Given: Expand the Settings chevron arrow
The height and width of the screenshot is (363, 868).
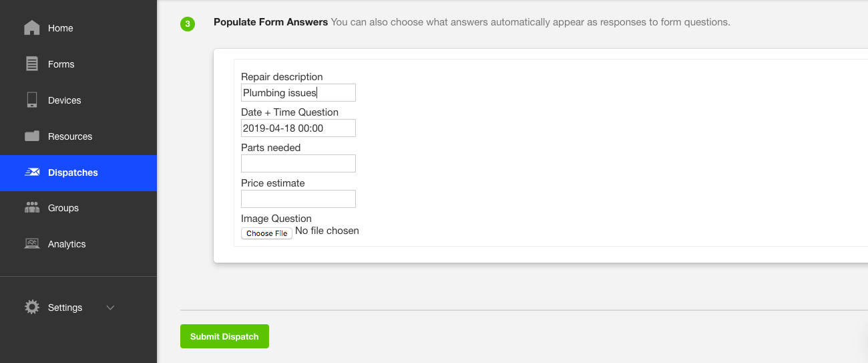Looking at the screenshot, I should (x=111, y=308).
